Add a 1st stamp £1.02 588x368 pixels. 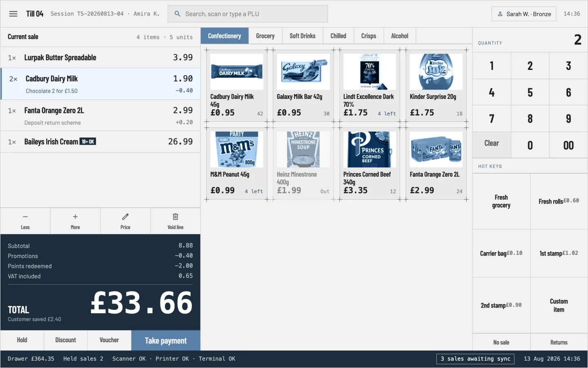[x=559, y=253]
